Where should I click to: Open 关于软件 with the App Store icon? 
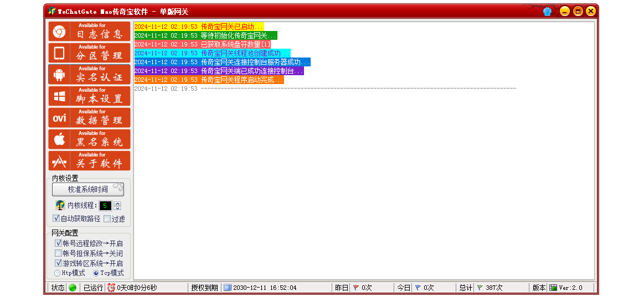point(89,161)
